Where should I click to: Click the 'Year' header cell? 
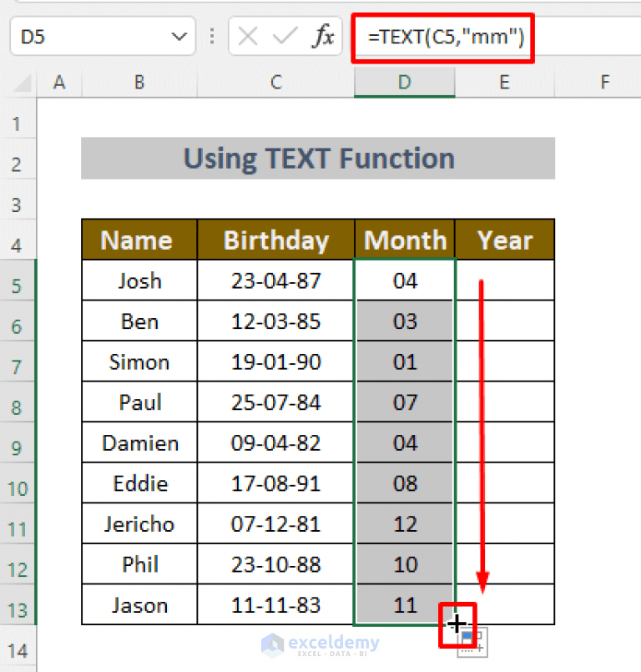505,240
